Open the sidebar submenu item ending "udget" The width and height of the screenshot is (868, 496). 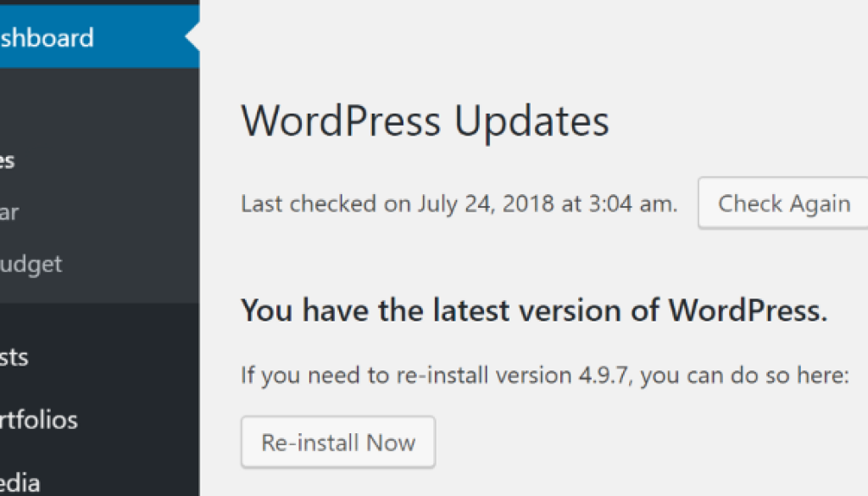tap(31, 264)
